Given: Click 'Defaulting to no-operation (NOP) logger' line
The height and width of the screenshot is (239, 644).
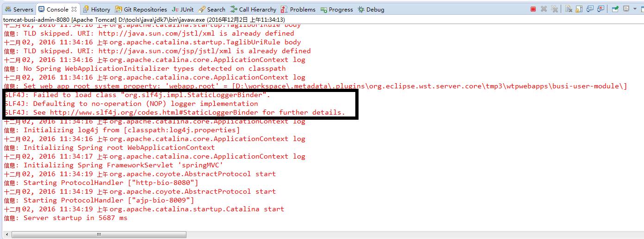Looking at the screenshot, I should coord(131,104).
